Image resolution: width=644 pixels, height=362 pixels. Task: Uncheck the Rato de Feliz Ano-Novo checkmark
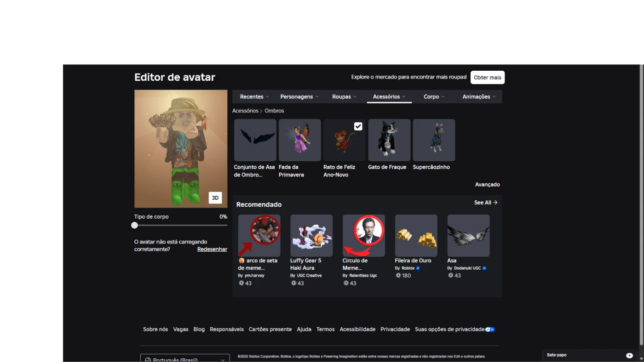358,126
